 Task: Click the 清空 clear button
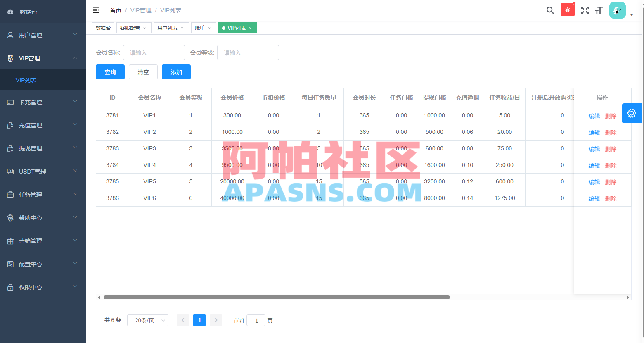(x=143, y=72)
